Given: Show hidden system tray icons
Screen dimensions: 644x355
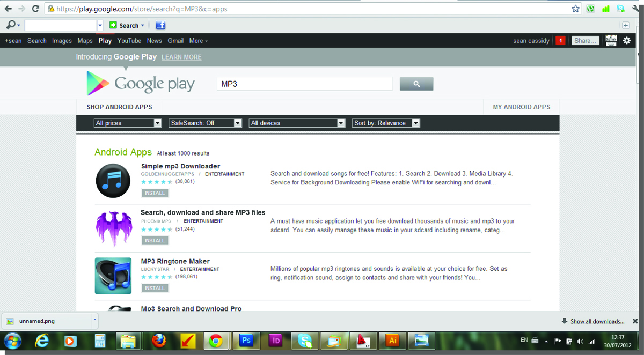Looking at the screenshot, I should click(546, 341).
